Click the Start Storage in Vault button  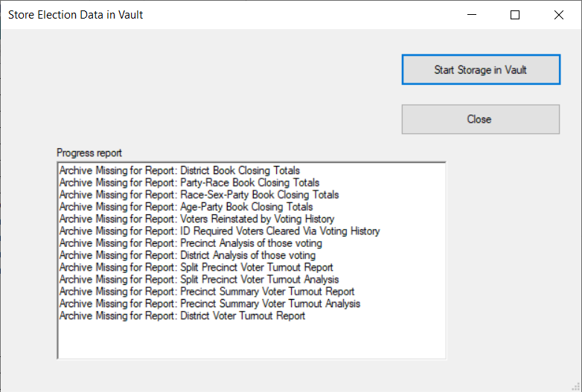click(481, 70)
